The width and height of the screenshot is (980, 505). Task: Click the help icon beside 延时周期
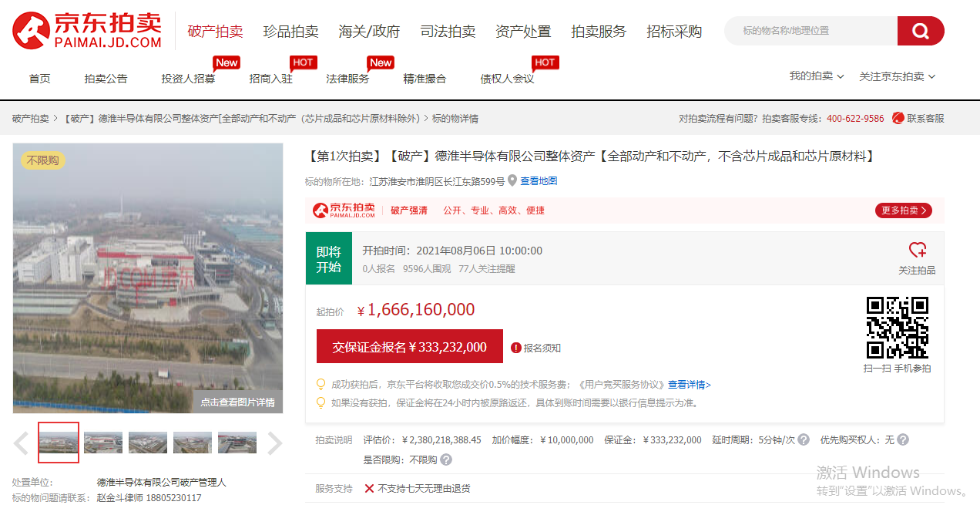(x=804, y=439)
